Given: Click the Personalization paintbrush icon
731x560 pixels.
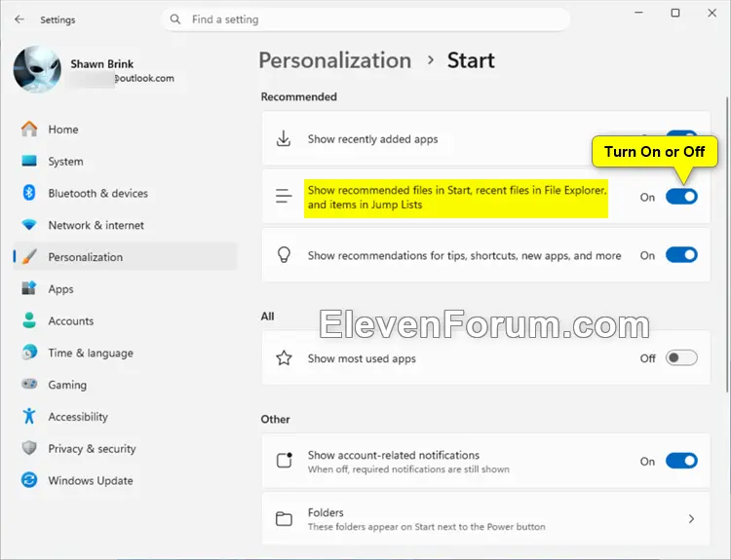Looking at the screenshot, I should [x=29, y=257].
